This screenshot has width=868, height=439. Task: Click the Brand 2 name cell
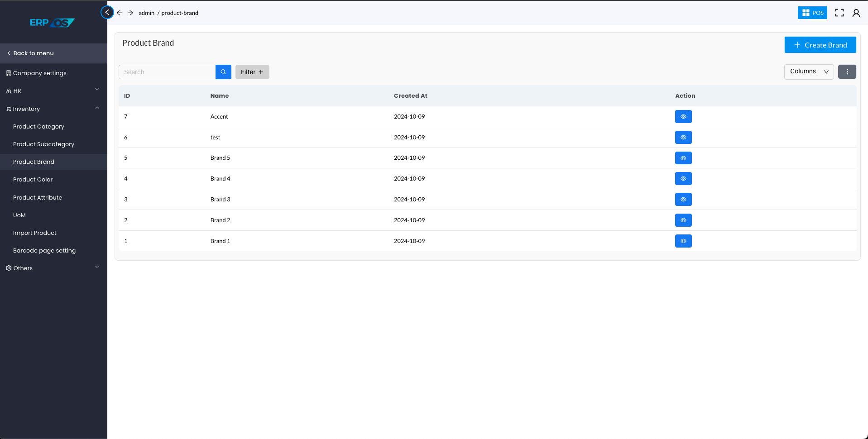[x=220, y=220]
